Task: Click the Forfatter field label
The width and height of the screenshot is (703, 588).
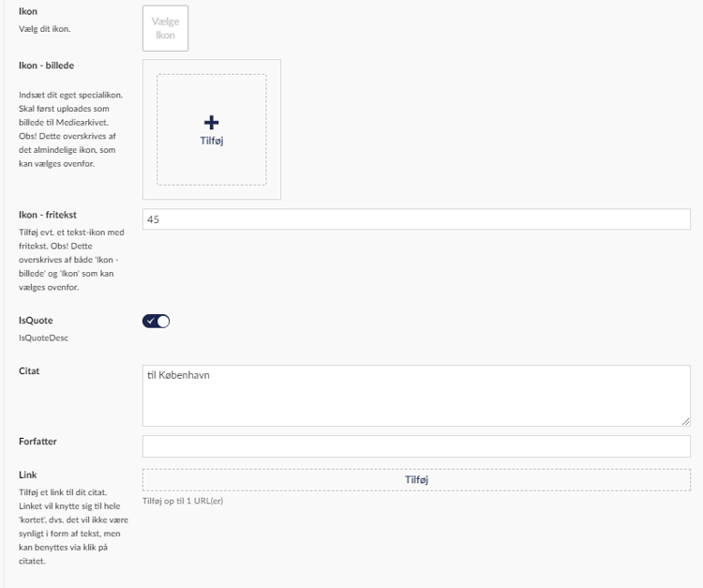Action: pyautogui.click(x=38, y=441)
